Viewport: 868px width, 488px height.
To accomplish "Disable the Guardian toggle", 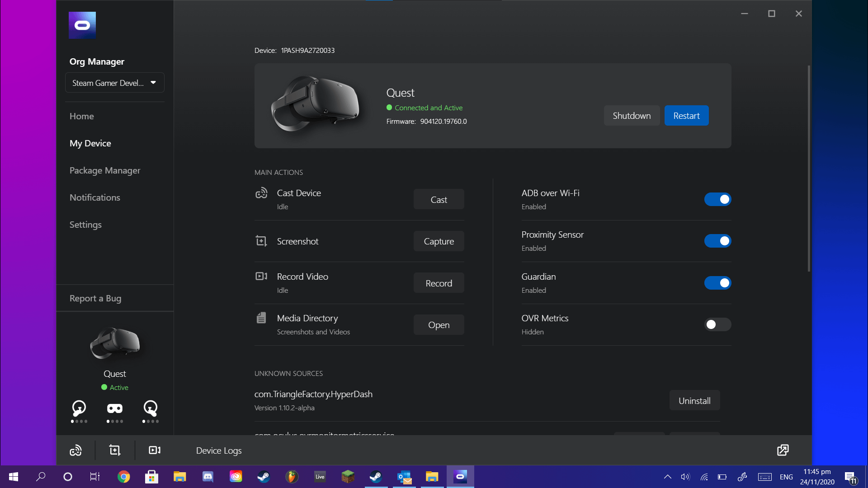I will 717,283.
